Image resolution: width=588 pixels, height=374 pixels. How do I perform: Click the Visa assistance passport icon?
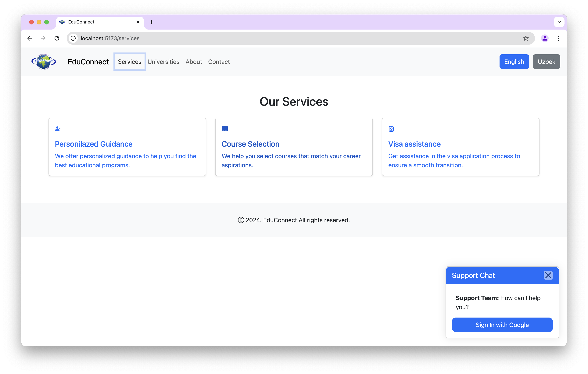pos(391,129)
